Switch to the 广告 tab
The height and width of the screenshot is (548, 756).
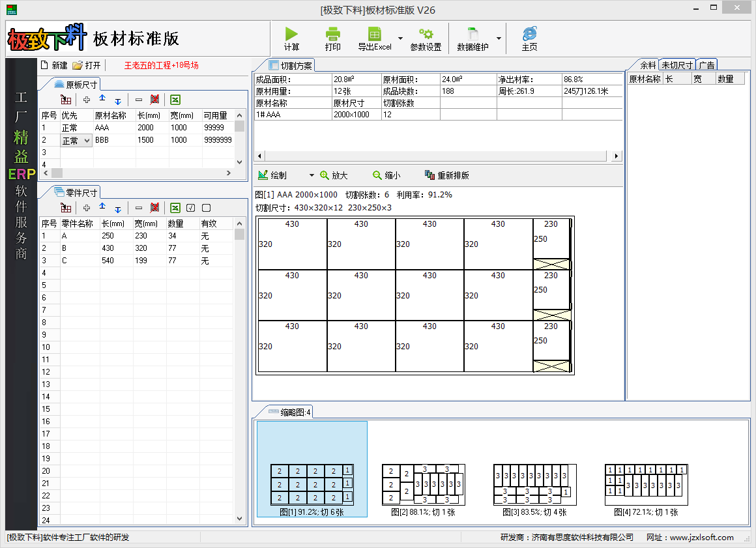pyautogui.click(x=706, y=65)
